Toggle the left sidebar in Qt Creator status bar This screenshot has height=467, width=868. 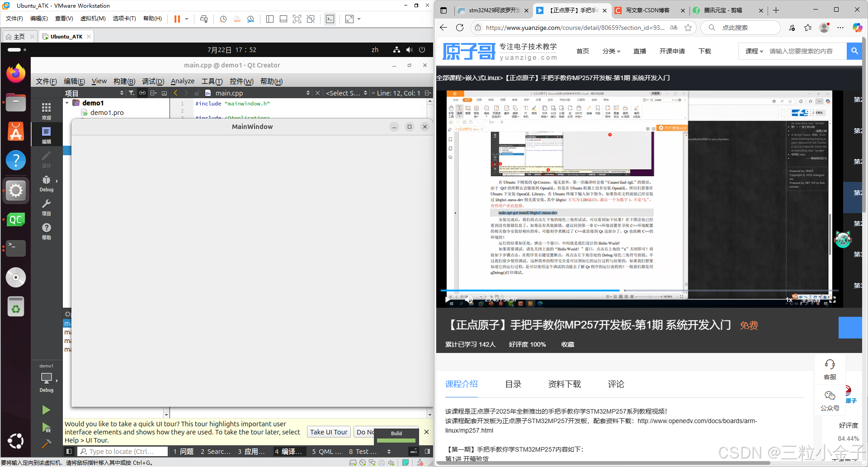click(69, 451)
